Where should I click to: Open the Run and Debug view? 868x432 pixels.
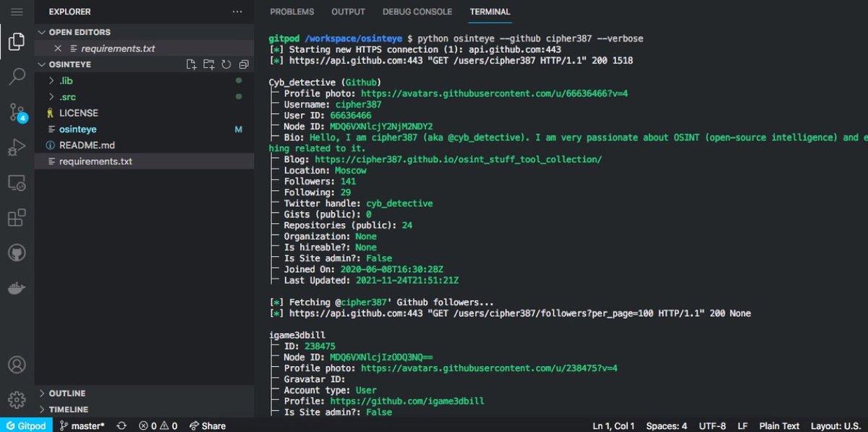[16, 147]
